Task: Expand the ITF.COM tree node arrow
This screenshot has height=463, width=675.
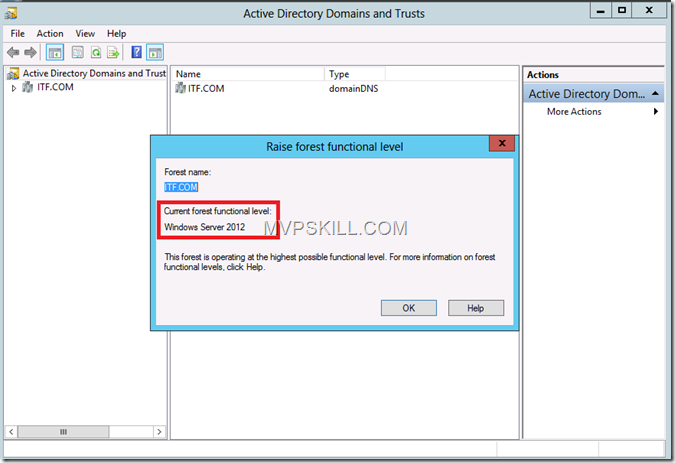Action: 14,88
